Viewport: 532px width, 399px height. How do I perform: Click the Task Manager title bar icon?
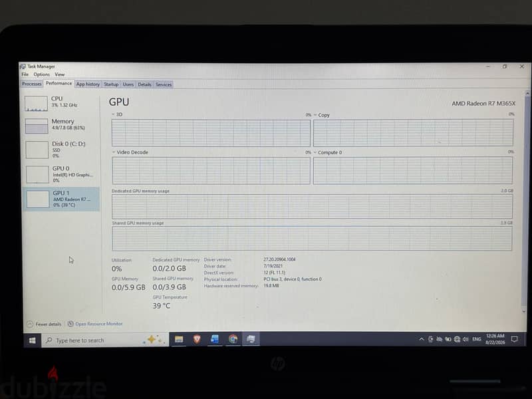click(x=23, y=66)
